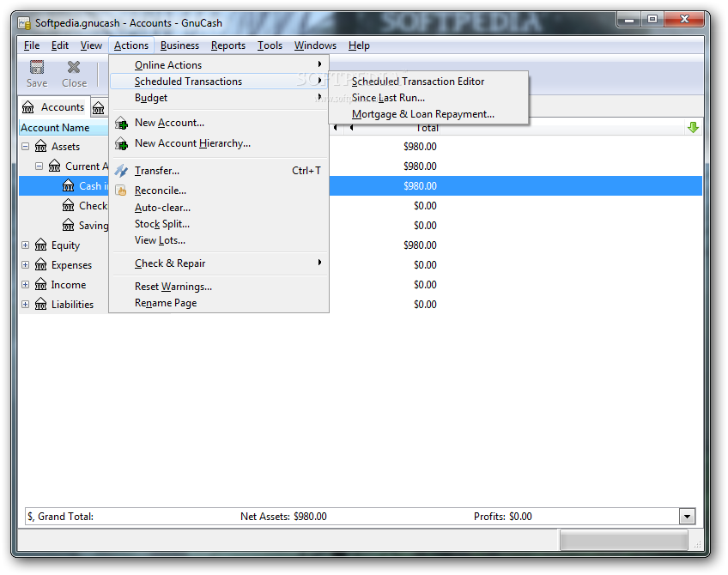
Task: Expand the Liabilities tree node
Action: (x=26, y=304)
